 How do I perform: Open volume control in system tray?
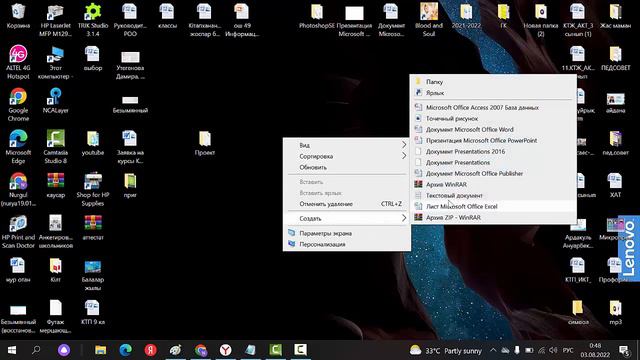click(x=553, y=350)
